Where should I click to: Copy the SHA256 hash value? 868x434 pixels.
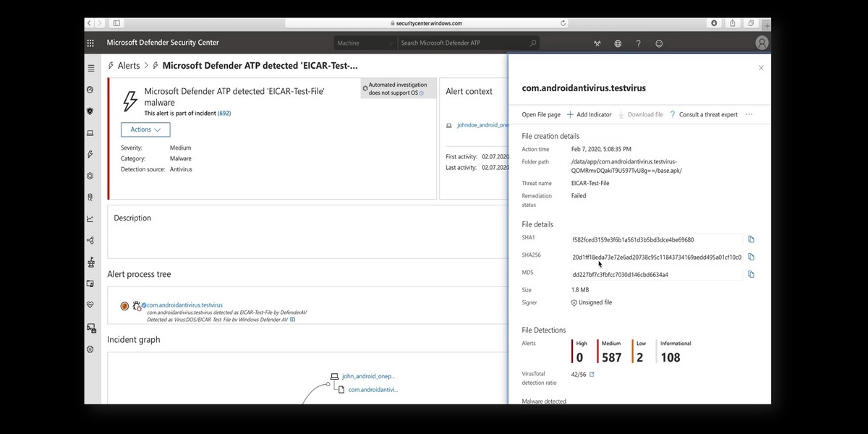(751, 257)
